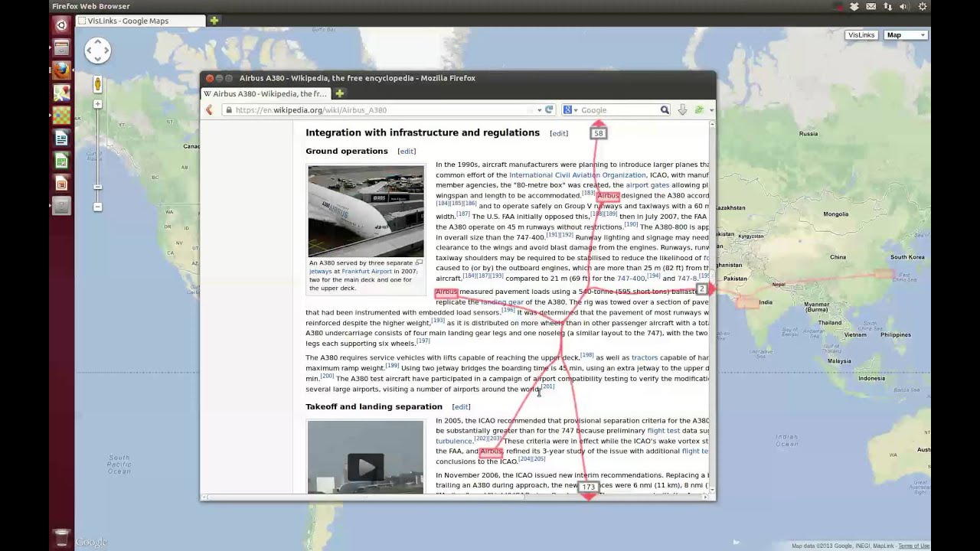Open the jetways link in caption
Viewport: 980px width, 551px height.
pos(320,272)
